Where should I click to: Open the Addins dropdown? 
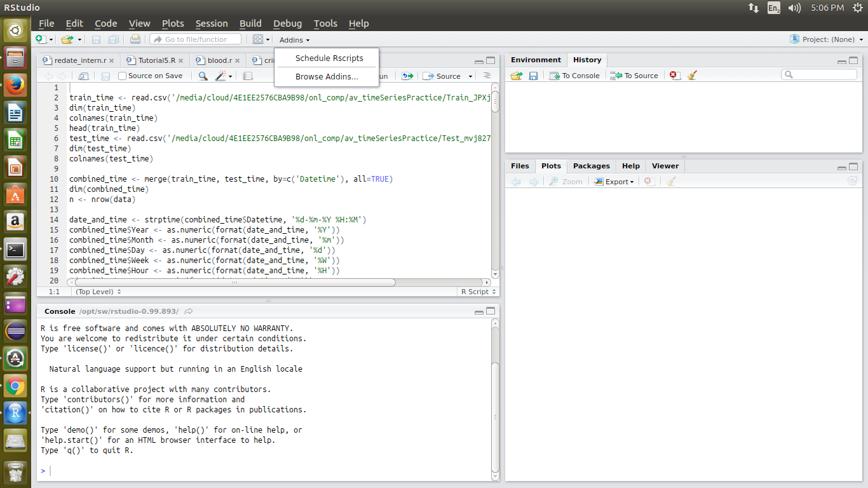pyautogui.click(x=293, y=39)
